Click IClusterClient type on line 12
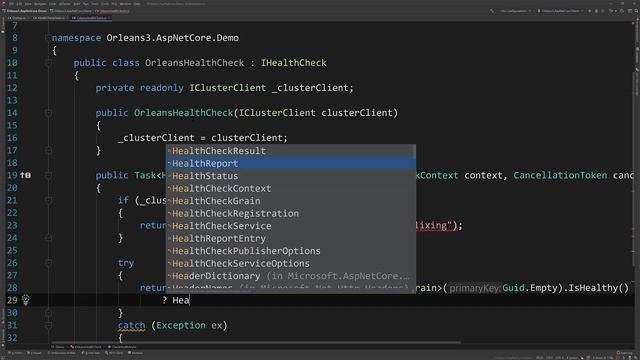Screen dimensions: 640x360 (227, 88)
